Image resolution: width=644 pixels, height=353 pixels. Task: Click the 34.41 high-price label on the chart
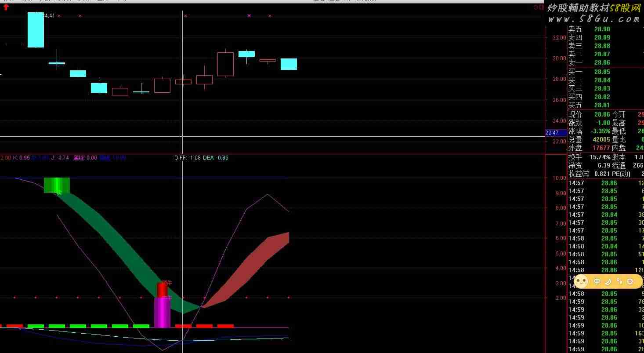click(49, 16)
